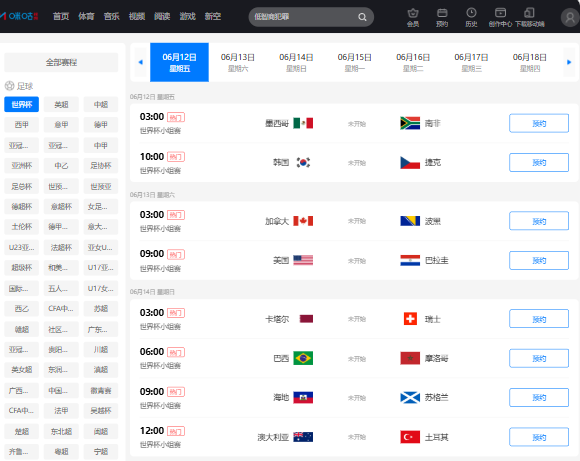Click the Qatar flag icon
580x461 pixels.
[306, 319]
